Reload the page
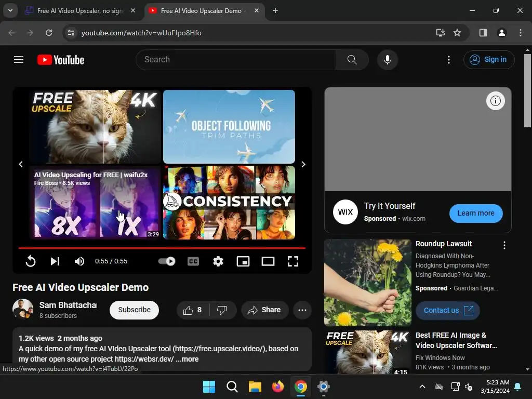 coord(49,33)
